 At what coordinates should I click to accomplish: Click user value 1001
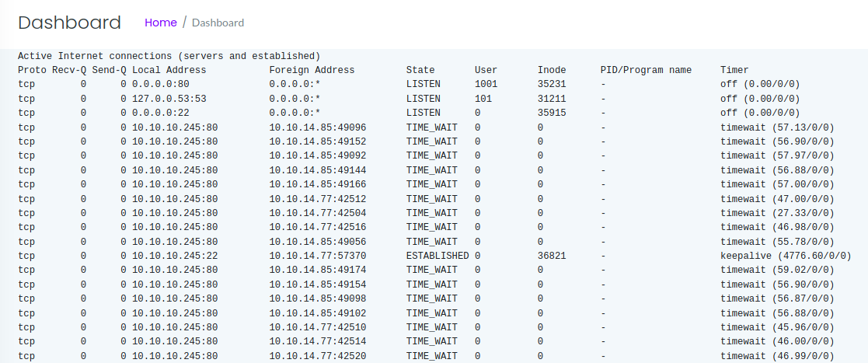tap(486, 85)
